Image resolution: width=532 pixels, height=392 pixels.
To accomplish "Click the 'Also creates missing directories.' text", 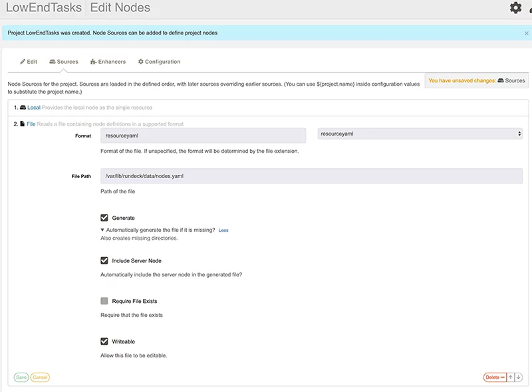I will (139, 238).
